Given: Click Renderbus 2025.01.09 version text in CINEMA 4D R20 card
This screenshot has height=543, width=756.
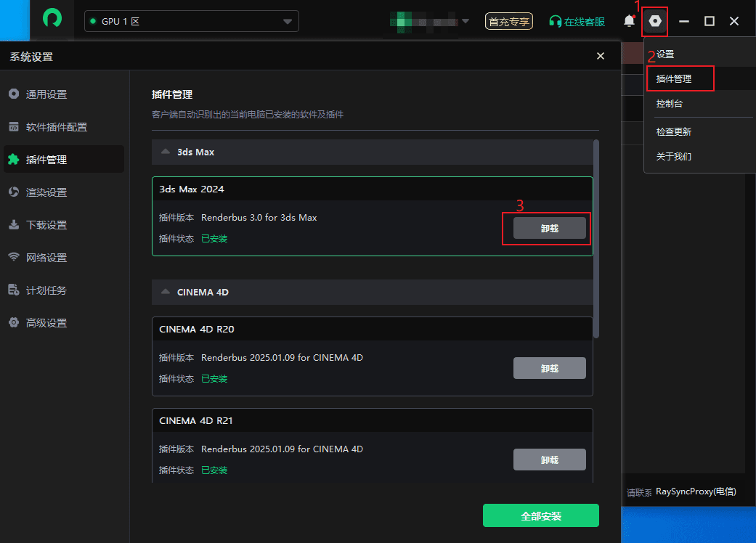Looking at the screenshot, I should click(282, 357).
